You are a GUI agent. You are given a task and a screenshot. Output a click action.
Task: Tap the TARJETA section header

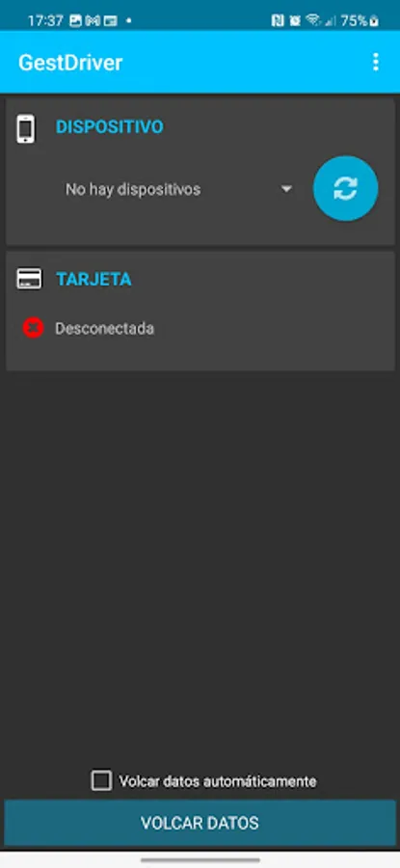93,279
